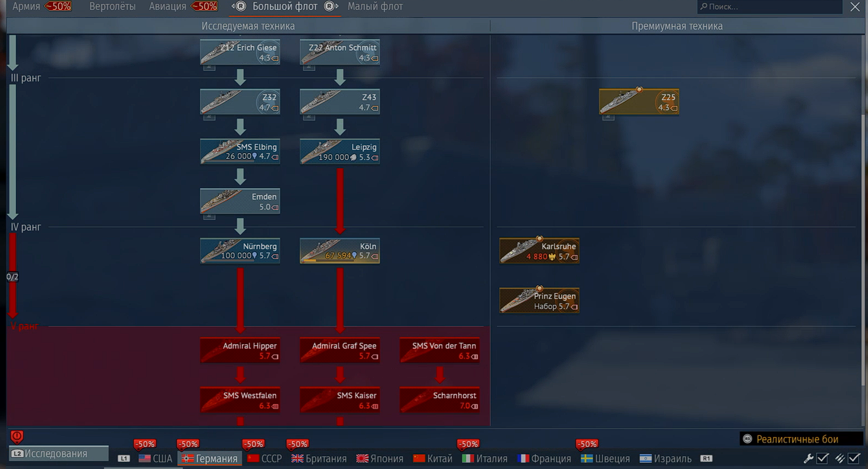
Task: Toggle the checkbox next to the wrench icon
Action: pyautogui.click(x=822, y=458)
